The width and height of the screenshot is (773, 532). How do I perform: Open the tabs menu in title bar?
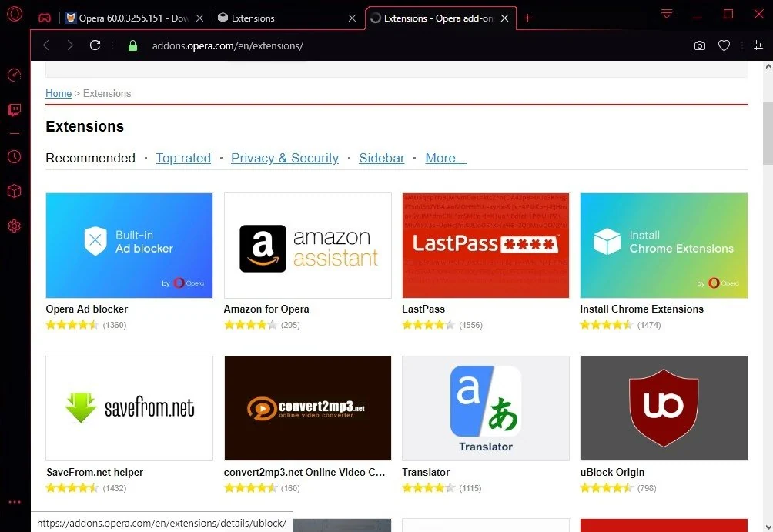667,14
